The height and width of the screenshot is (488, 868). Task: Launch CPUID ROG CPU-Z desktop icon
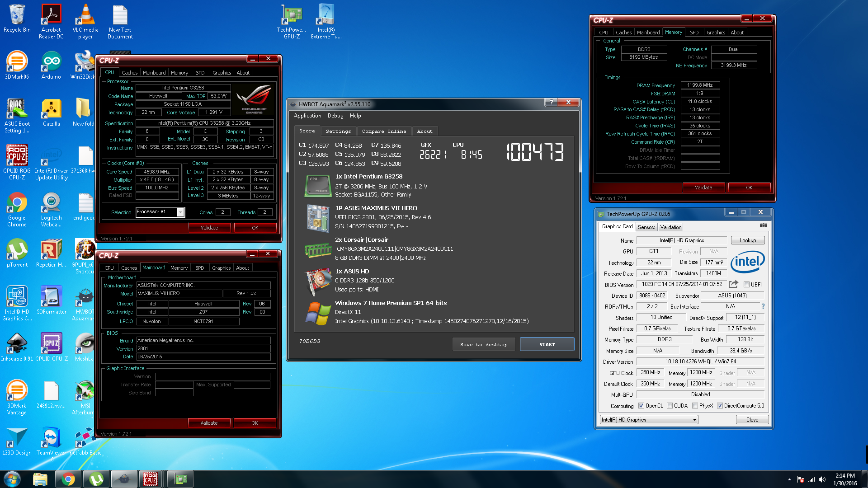click(17, 162)
